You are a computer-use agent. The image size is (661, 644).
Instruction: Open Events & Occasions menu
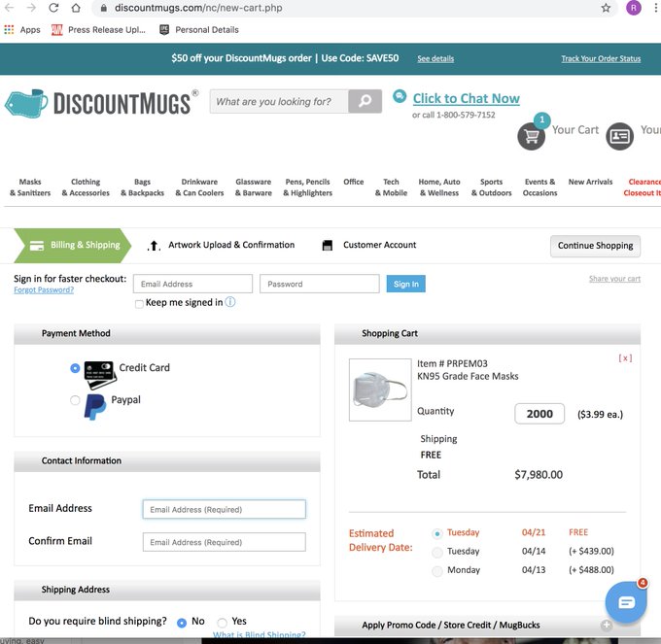click(540, 187)
